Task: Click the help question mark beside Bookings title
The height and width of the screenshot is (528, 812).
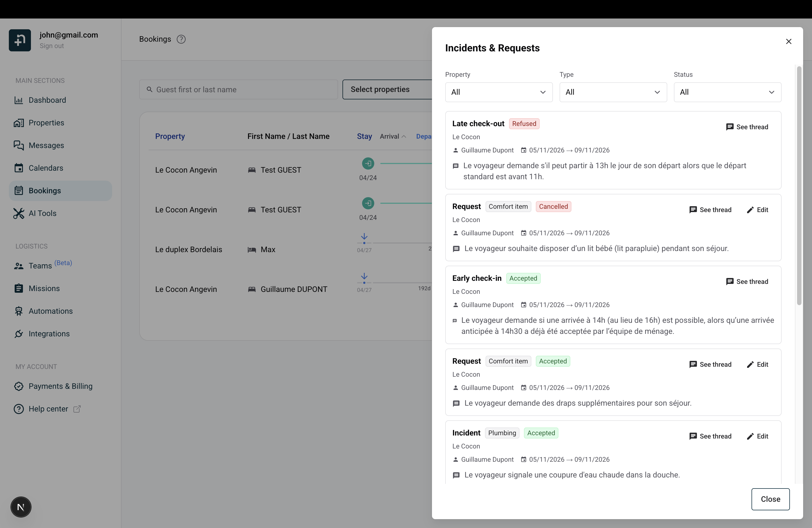Action: (181, 39)
